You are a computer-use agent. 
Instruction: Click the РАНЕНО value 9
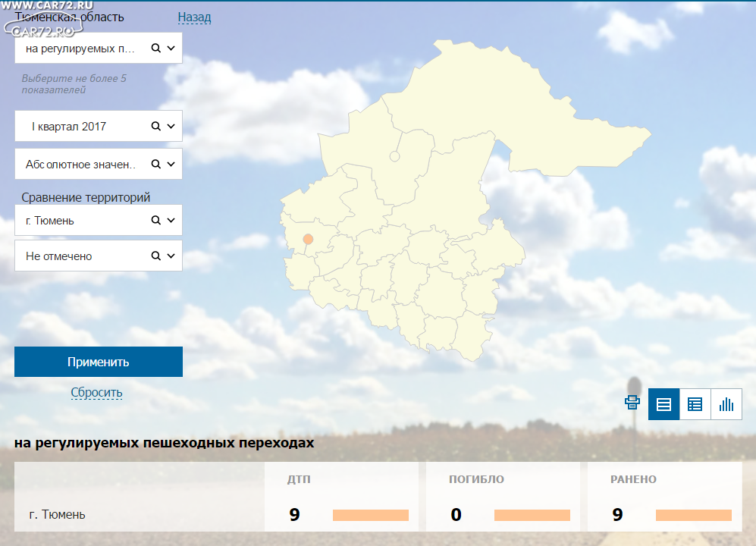(618, 515)
